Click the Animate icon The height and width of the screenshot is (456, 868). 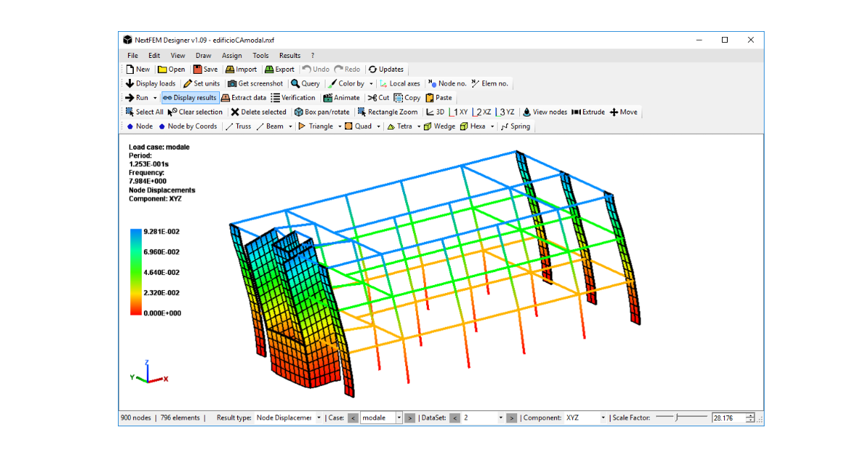pos(341,97)
